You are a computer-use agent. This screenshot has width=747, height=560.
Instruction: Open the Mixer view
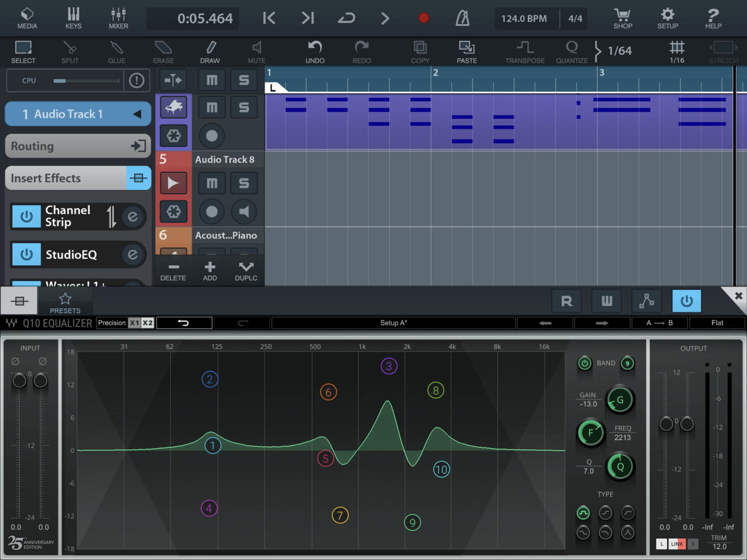(118, 18)
